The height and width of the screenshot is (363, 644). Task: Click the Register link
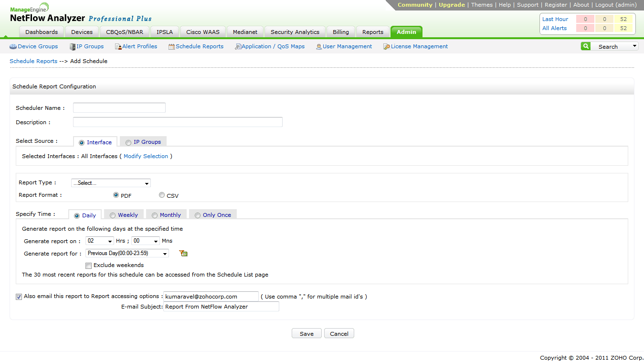click(x=556, y=5)
